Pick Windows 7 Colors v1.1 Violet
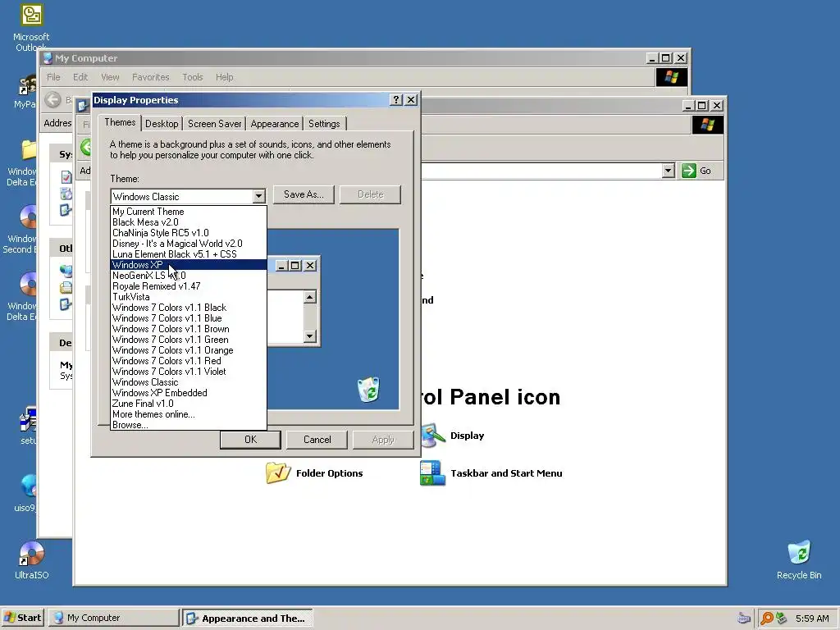Image resolution: width=840 pixels, height=630 pixels. click(x=188, y=372)
